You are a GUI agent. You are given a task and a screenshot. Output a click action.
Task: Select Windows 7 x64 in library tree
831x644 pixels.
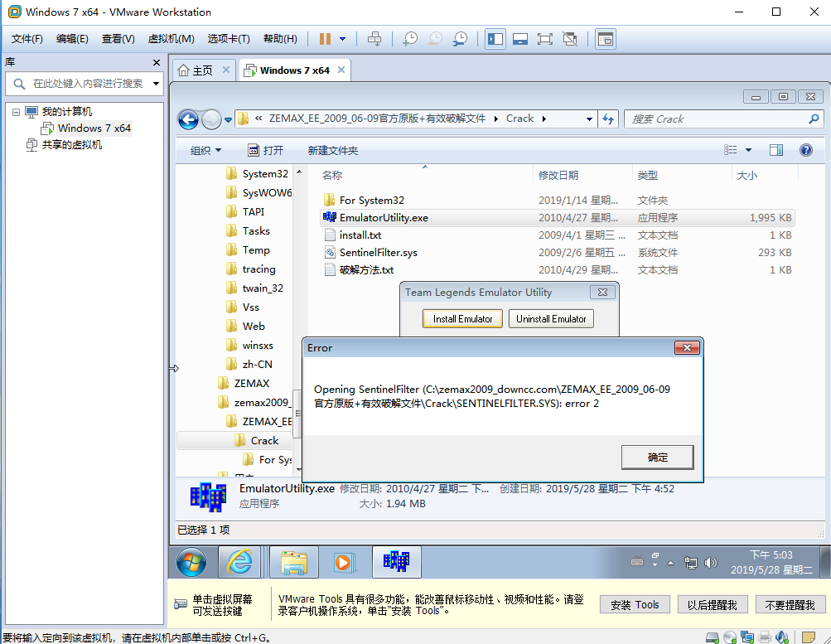click(94, 128)
